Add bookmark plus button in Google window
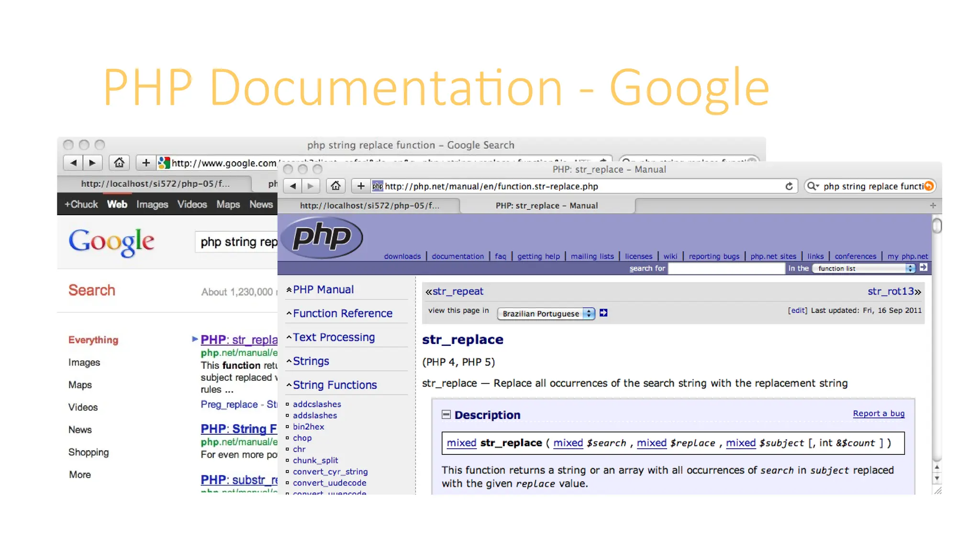The width and height of the screenshot is (980, 551). tap(146, 163)
